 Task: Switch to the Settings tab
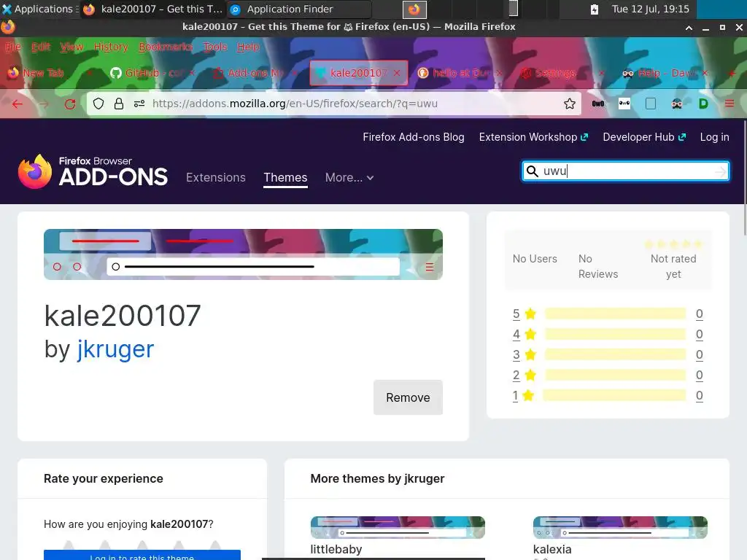557,73
